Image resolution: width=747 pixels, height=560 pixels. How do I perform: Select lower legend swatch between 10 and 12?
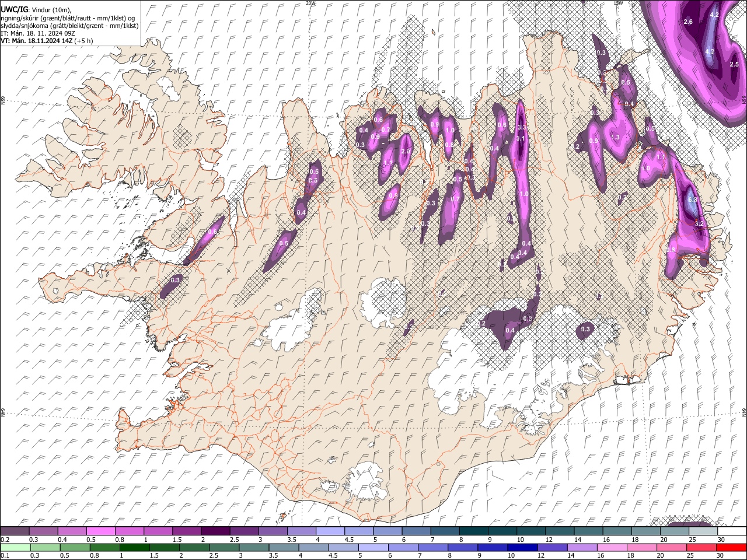pyautogui.click(x=522, y=547)
